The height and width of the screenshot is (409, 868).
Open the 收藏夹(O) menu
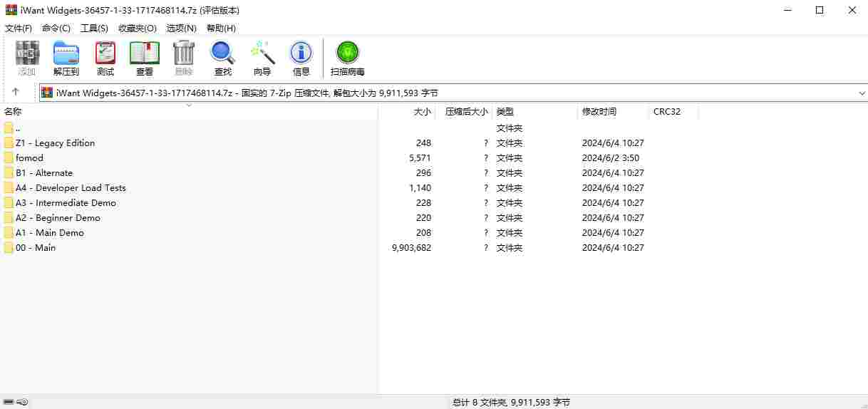tap(138, 28)
